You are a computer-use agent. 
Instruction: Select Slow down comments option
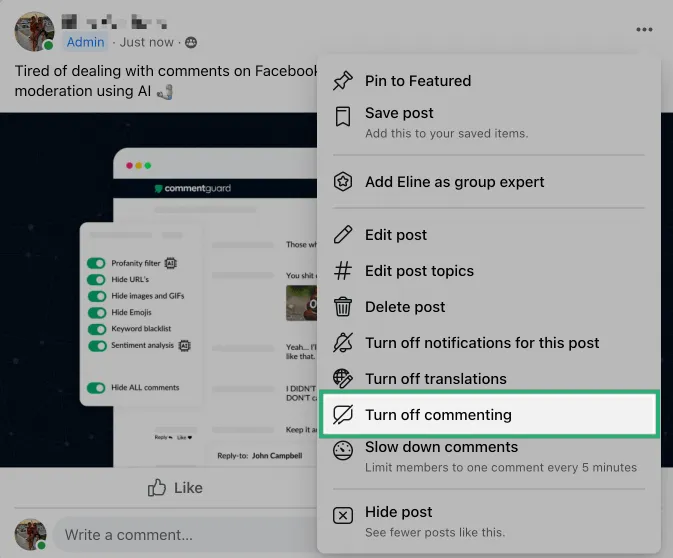(x=488, y=457)
